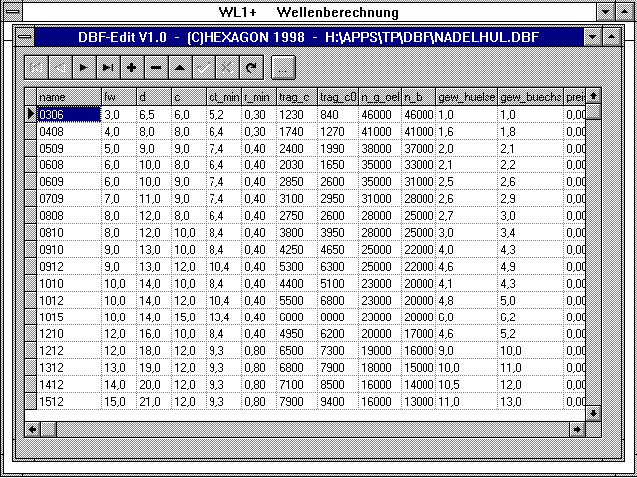
Task: Open the WL1+ system menu box
Action: coord(12,13)
